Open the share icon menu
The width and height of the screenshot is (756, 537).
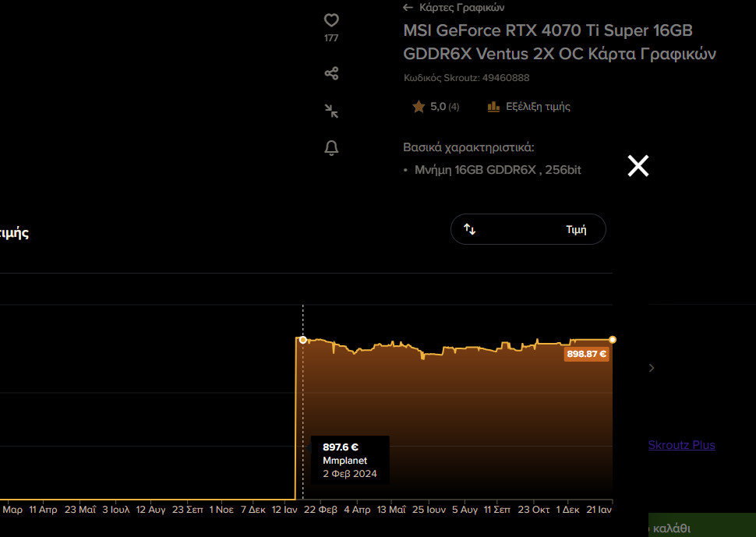pos(331,73)
